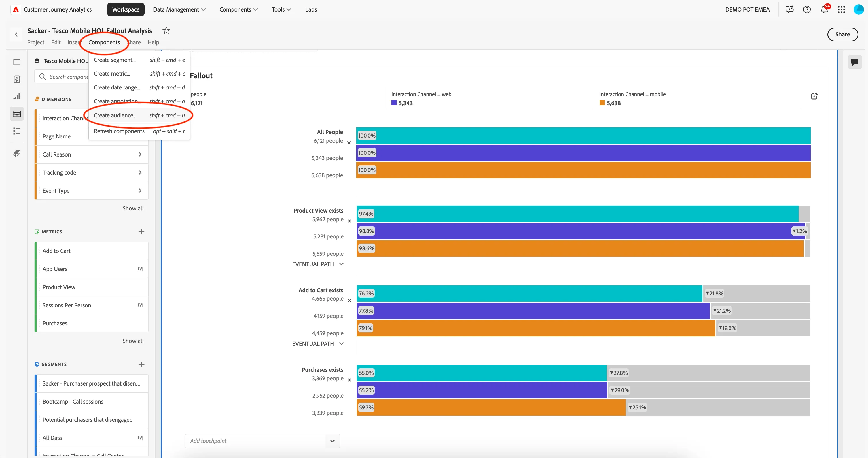Select the Components icon in left rail
This screenshot has width=868, height=458.
tap(16, 114)
